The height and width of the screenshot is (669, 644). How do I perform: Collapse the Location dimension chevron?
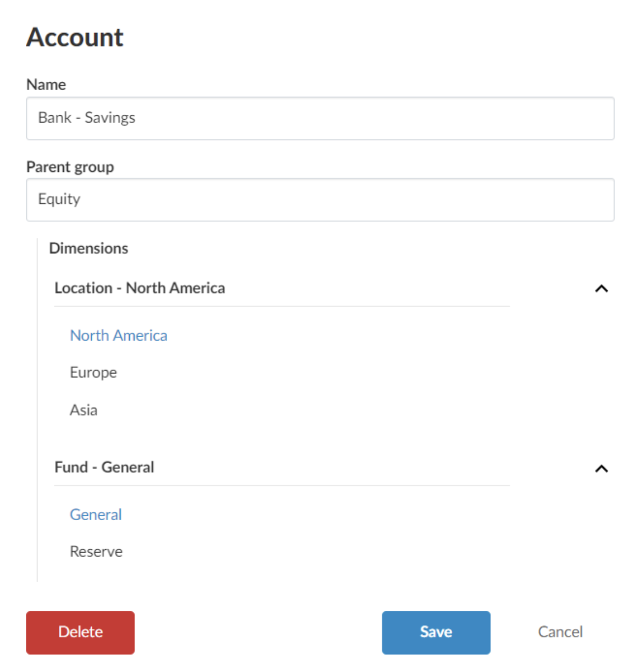click(601, 289)
